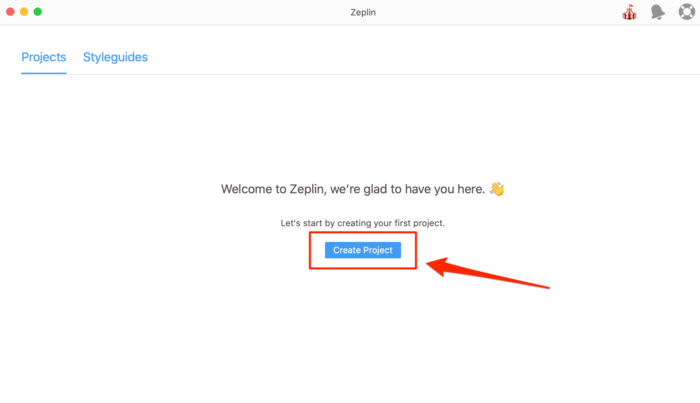This screenshot has height=403, width=700.
Task: Minimize the Zeplin window using the yellow button
Action: click(24, 12)
